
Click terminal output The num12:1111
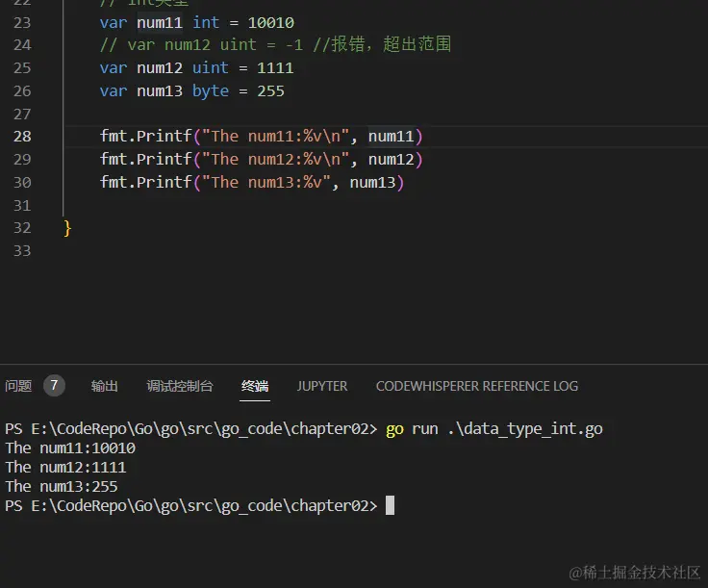[x=66, y=468]
